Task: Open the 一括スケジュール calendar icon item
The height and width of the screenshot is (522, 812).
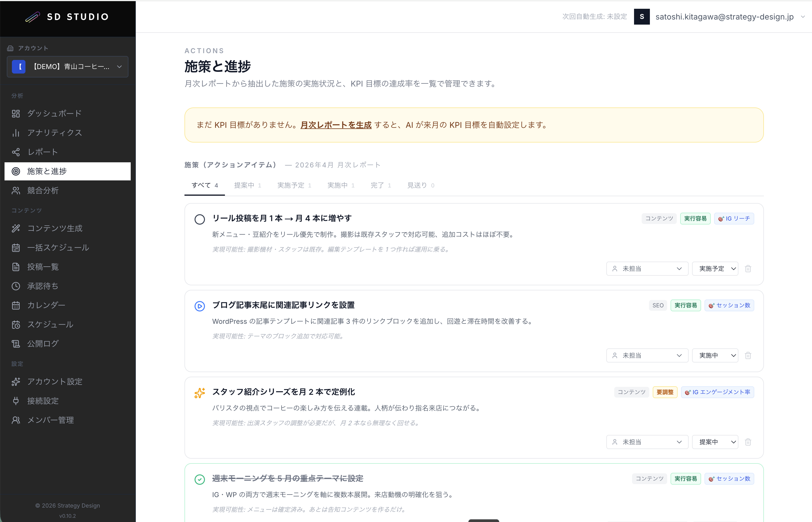Action: click(67, 248)
